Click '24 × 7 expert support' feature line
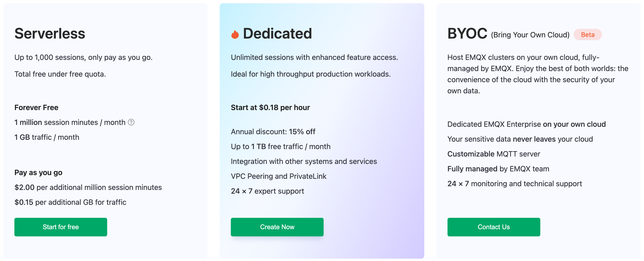Image resolution: width=644 pixels, height=261 pixels. click(x=267, y=191)
